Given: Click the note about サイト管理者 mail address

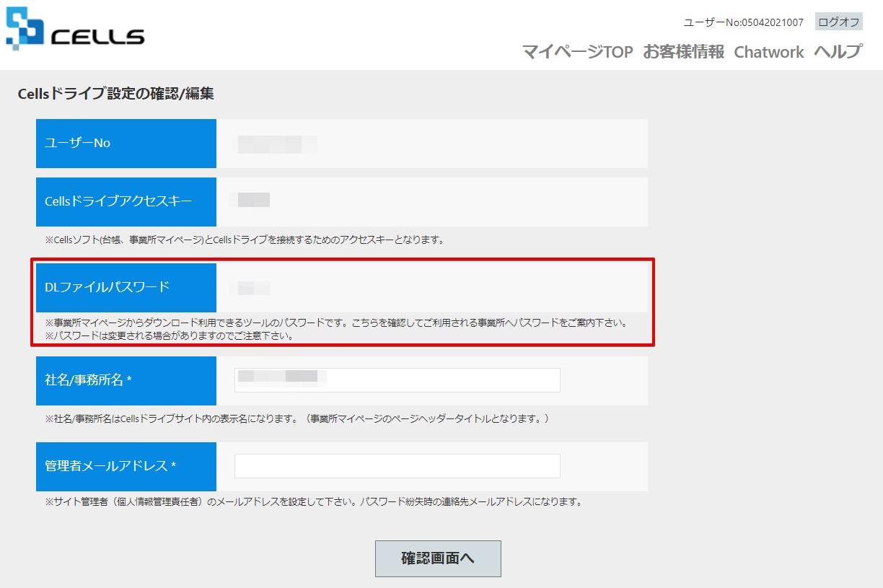Looking at the screenshot, I should [313, 501].
